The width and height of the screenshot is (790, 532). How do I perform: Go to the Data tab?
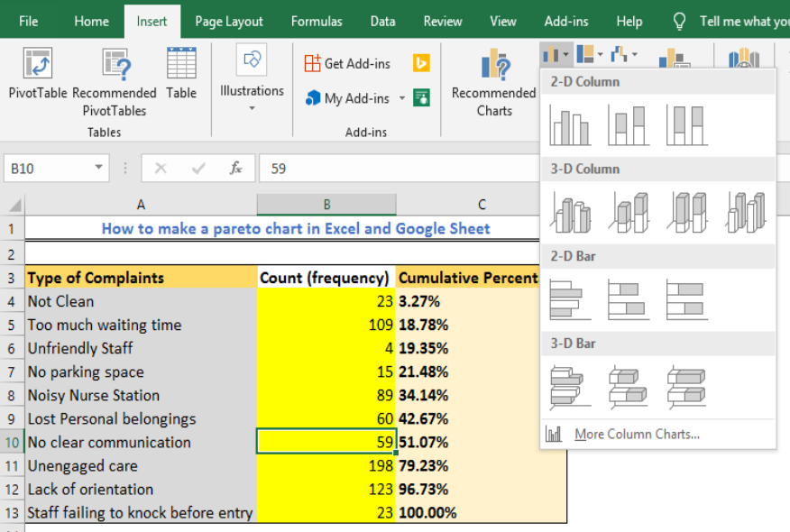[x=383, y=21]
